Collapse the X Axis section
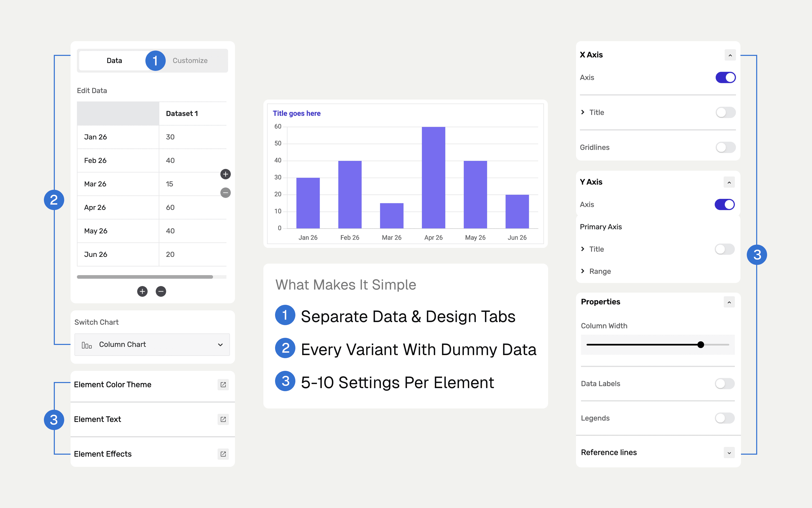Image resolution: width=812 pixels, height=508 pixels. 730,55
